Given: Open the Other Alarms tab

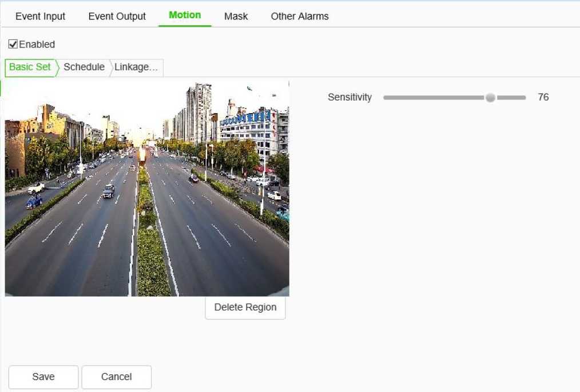Looking at the screenshot, I should tap(300, 16).
